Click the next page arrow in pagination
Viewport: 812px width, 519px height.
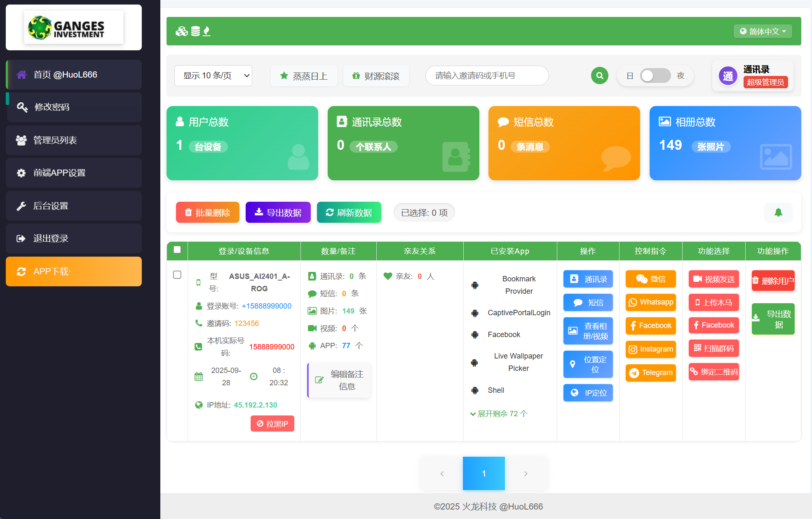click(526, 474)
